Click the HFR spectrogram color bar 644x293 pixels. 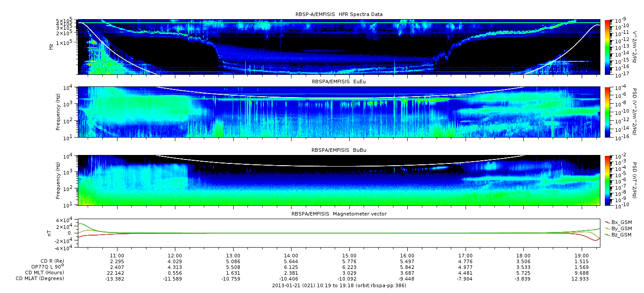pos(607,46)
